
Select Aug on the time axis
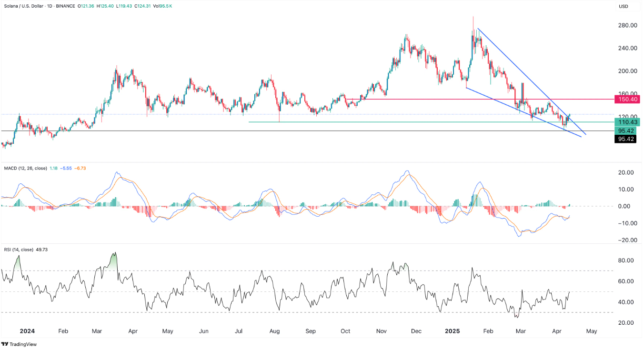(x=276, y=331)
